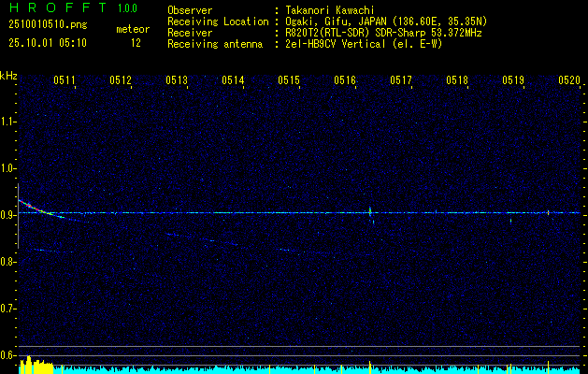
Task: Click the Receiver field label
Action: pos(190,33)
